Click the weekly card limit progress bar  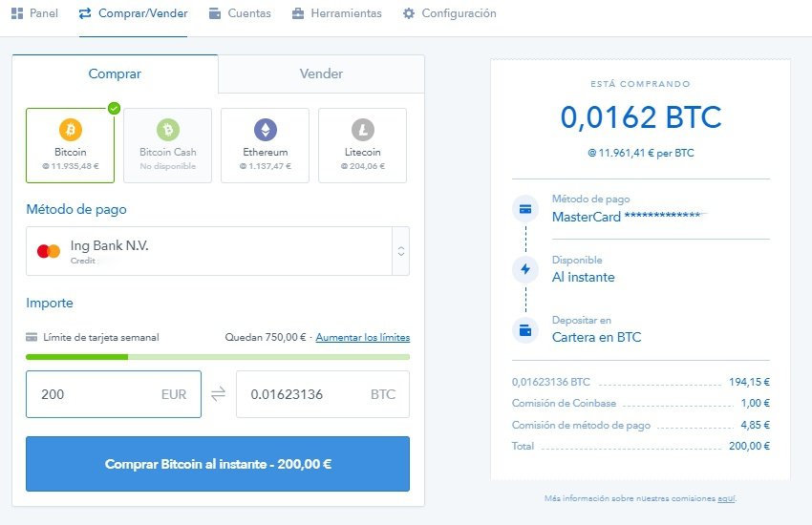coord(218,357)
